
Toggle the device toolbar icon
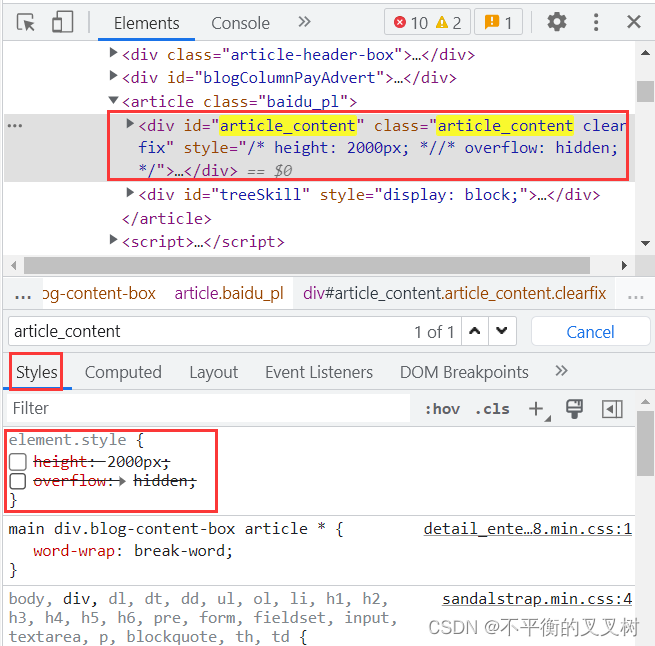coord(63,22)
